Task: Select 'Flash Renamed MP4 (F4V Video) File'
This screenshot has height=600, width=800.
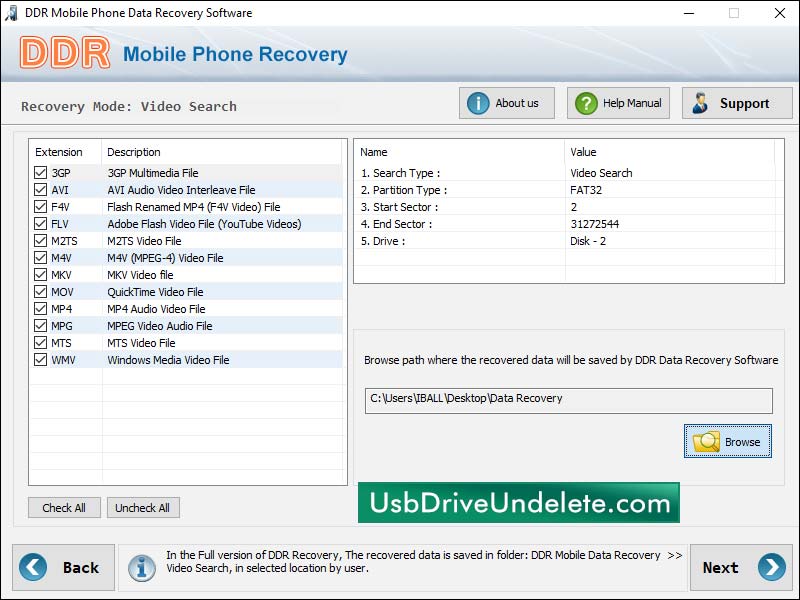Action: (194, 207)
